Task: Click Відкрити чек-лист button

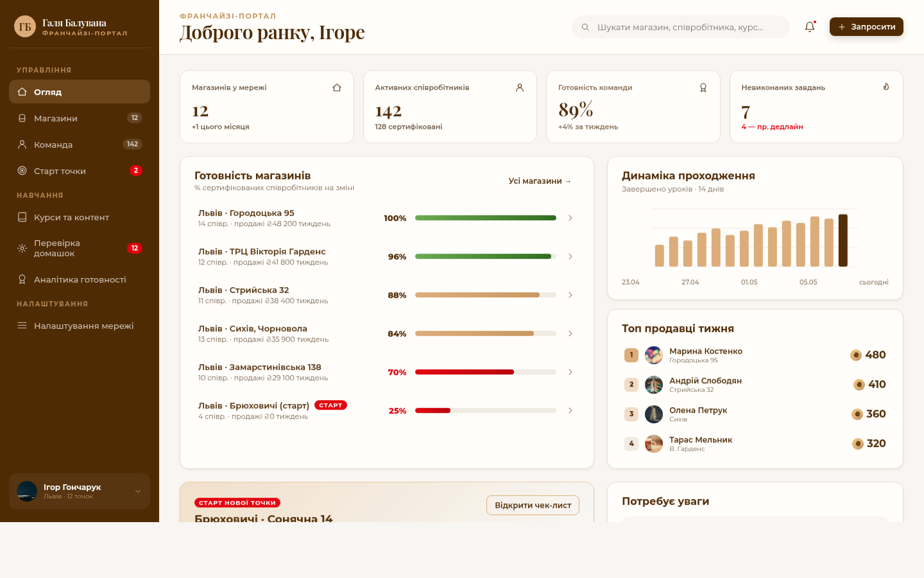Action: (533, 505)
